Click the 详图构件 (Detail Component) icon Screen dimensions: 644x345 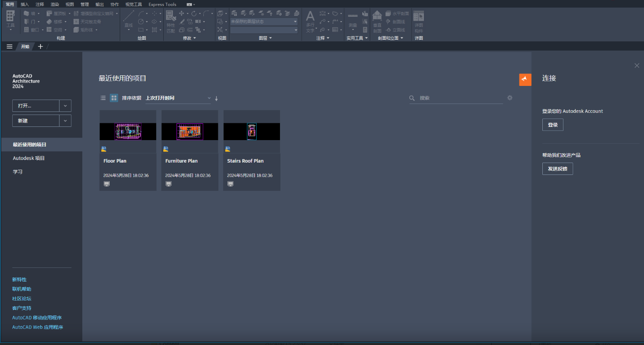(419, 16)
